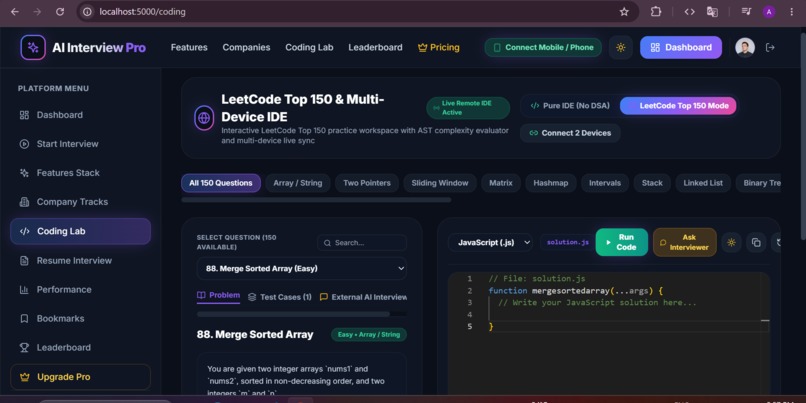Switch to the Problem tab
The width and height of the screenshot is (806, 403).
point(218,296)
